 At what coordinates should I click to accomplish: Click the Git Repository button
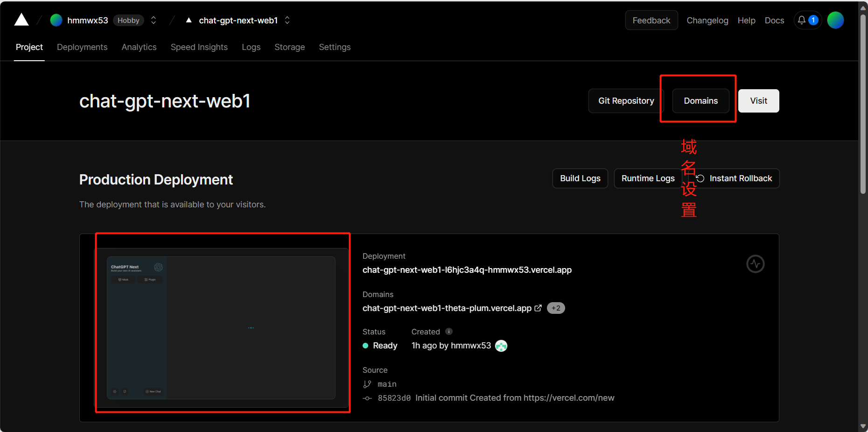(626, 101)
